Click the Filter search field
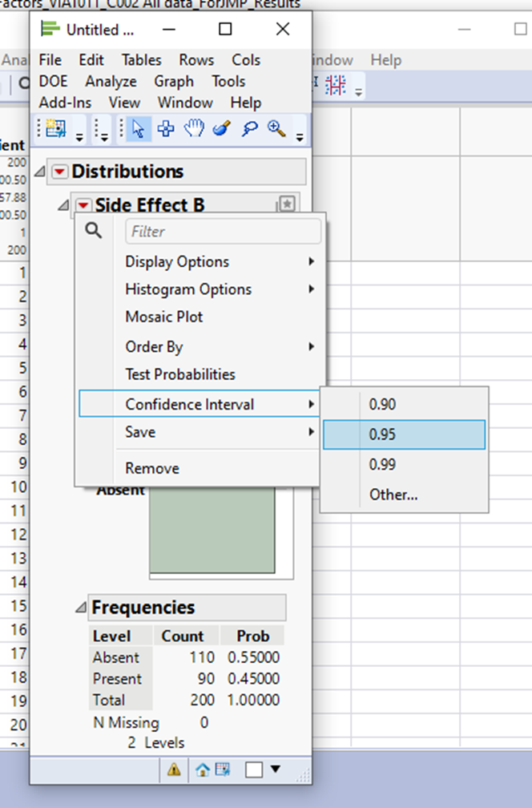Screen dimensions: 532x808 tap(223, 232)
